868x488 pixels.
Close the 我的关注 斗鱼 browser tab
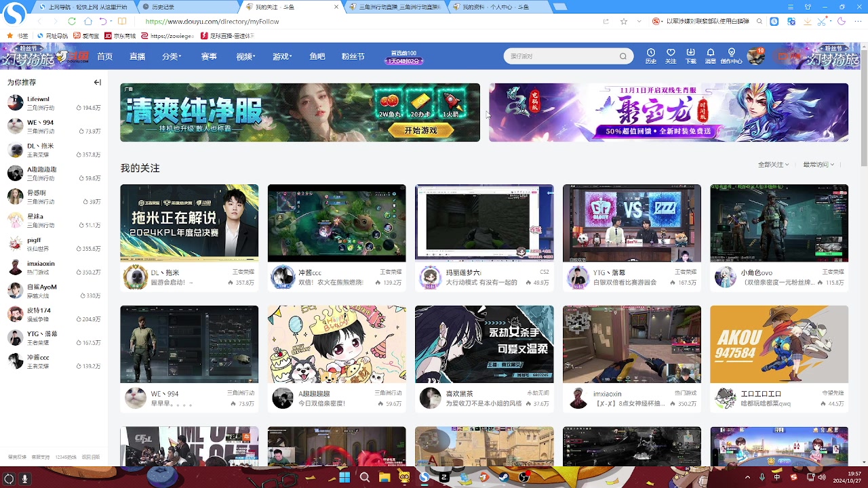[x=336, y=7]
